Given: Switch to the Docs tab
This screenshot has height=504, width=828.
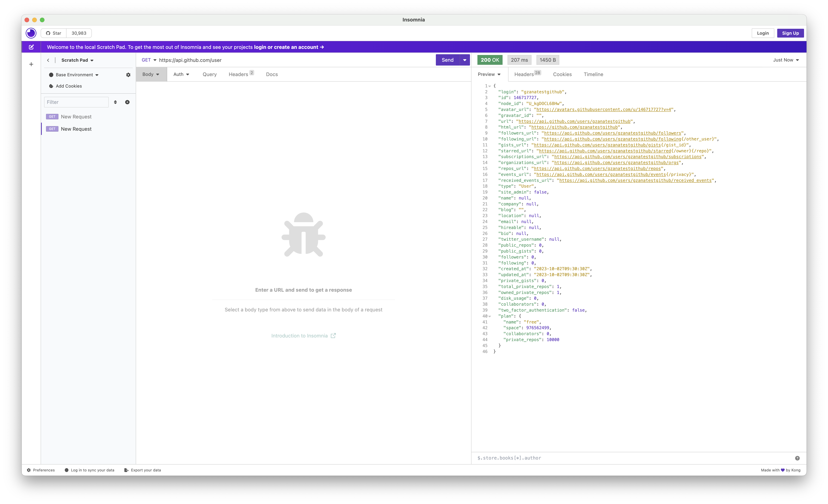Looking at the screenshot, I should click(x=272, y=74).
